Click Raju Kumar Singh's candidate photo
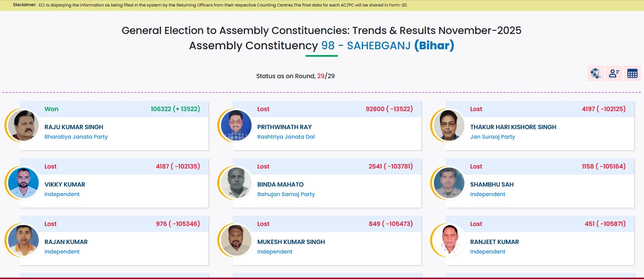Screen dimensions: 644x279 tap(23, 125)
